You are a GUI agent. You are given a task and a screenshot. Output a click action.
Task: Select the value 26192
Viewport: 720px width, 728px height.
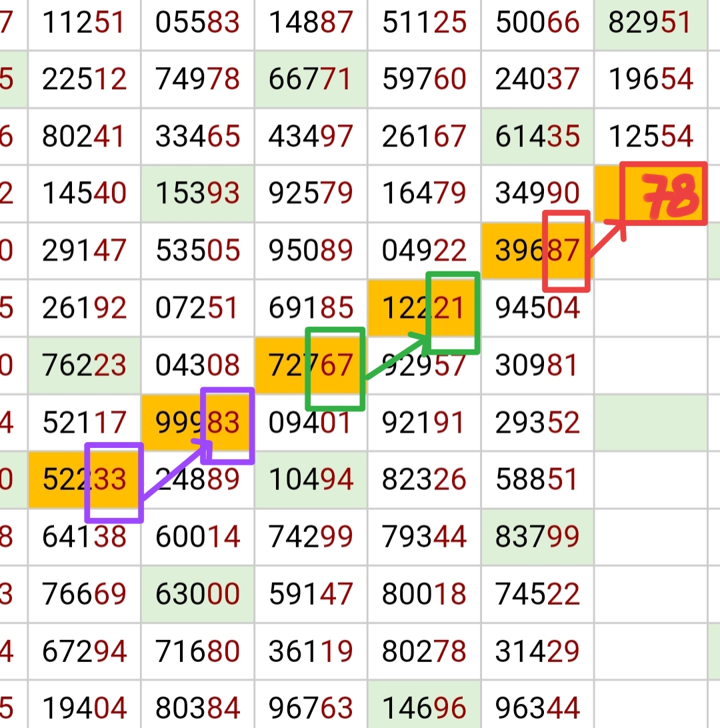[x=84, y=308]
